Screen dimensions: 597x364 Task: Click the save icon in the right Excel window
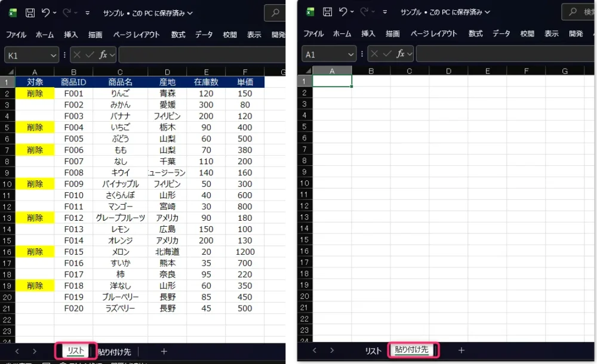pyautogui.click(x=327, y=12)
